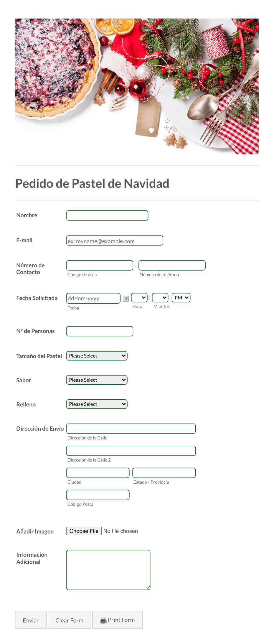Click the Código Postal input

(x=98, y=495)
